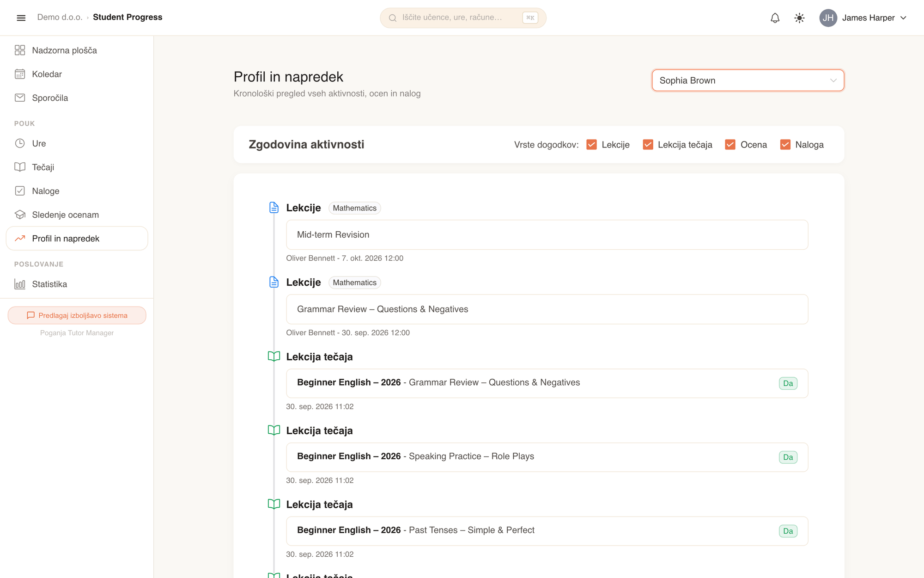This screenshot has height=578, width=924.
Task: Focus the Iščite učence search field
Action: click(463, 18)
